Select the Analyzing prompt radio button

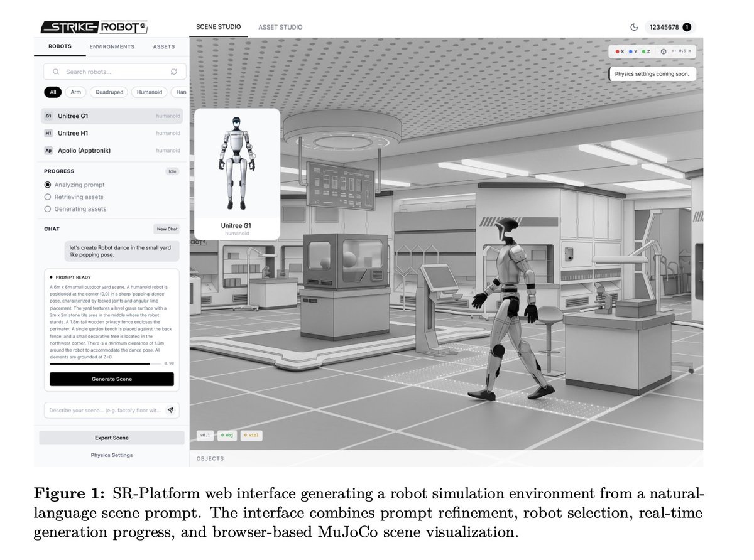tap(47, 185)
